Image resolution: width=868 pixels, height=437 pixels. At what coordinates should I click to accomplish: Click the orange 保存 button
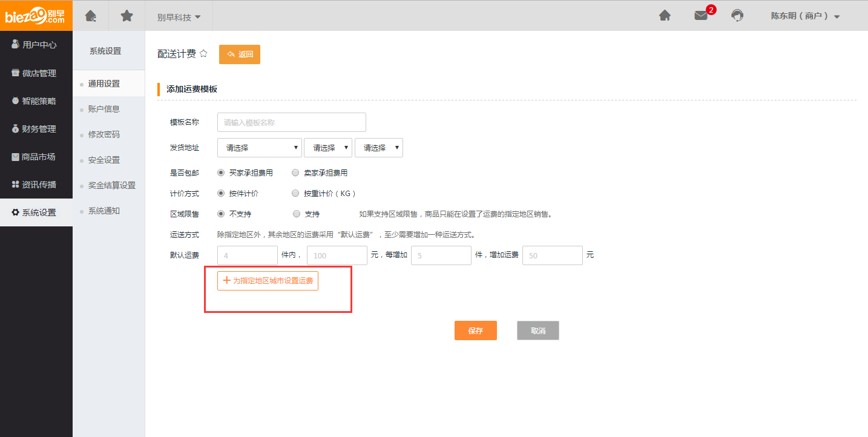point(475,330)
